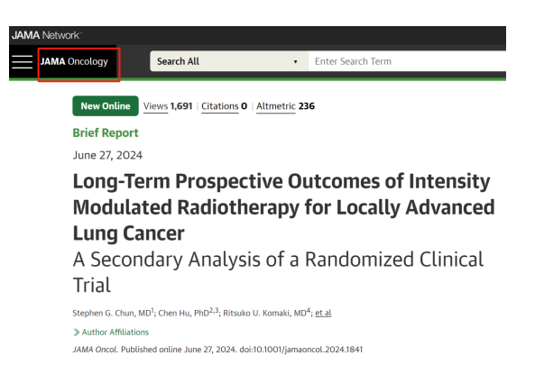Select author Stephen G. Chun, MD
The image size is (535, 392).
(112, 313)
